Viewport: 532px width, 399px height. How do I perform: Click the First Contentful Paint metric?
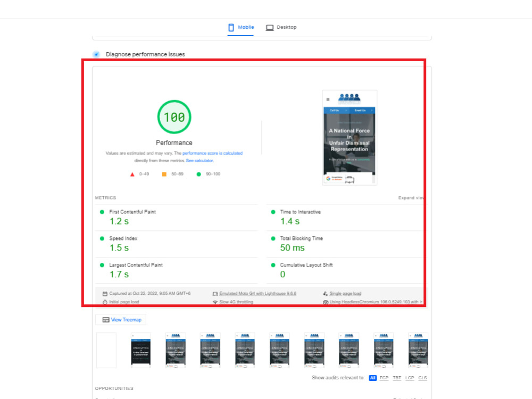(132, 212)
